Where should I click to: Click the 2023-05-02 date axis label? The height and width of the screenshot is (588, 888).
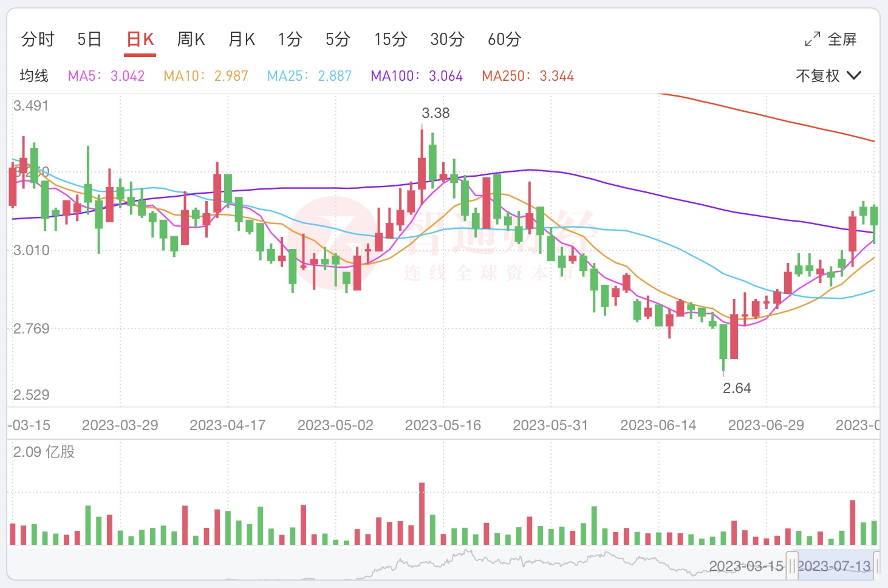[335, 425]
